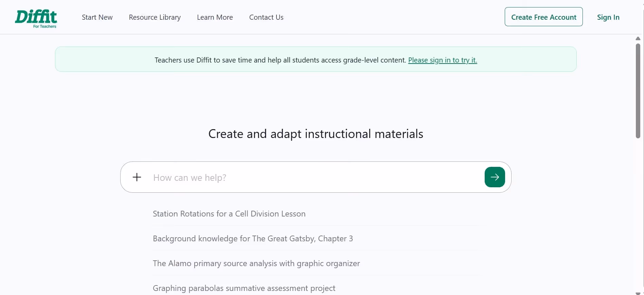Click Create Free Account button
Viewport: 644px width, 295px height.
(543, 17)
